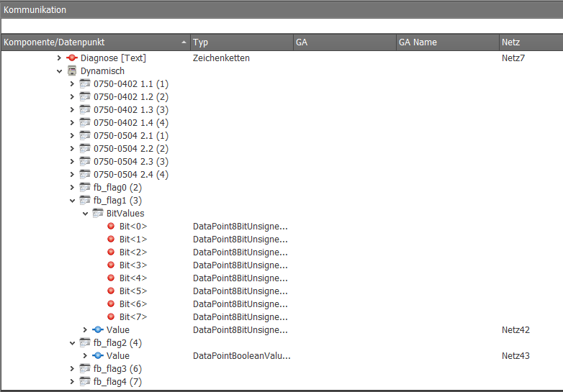
Task: Click the fb_flag4 (7) component icon
Action: coord(85,381)
